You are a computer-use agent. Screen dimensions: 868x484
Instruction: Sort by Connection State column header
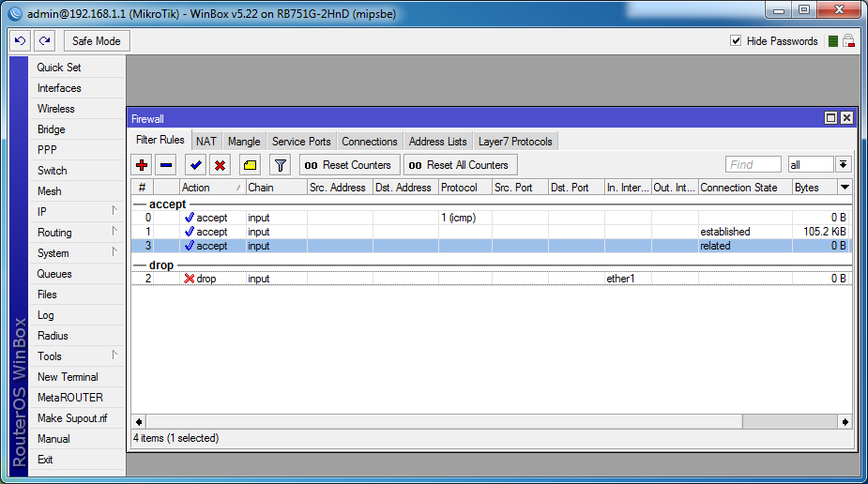[745, 188]
